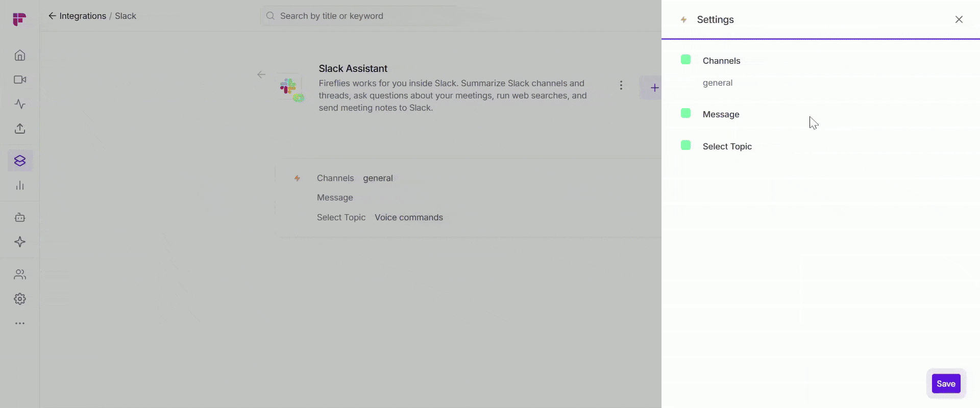980x408 pixels.
Task: Click the magnifier icon in the search bar
Action: coord(271,16)
